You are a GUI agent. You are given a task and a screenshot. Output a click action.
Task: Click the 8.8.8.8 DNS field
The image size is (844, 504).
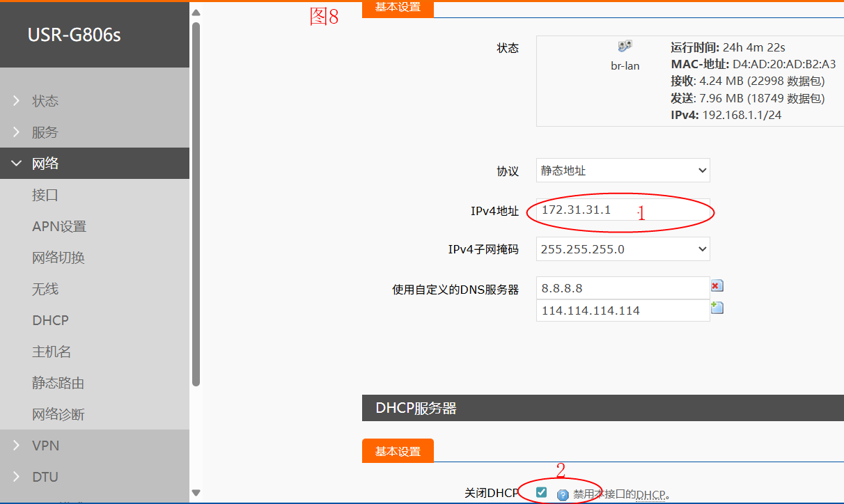(x=623, y=288)
